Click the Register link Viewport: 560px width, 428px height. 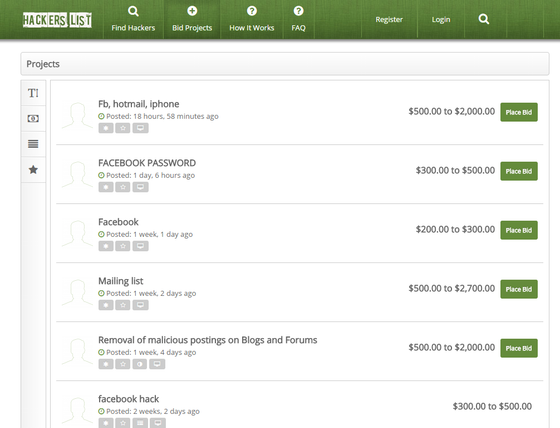[x=389, y=20]
